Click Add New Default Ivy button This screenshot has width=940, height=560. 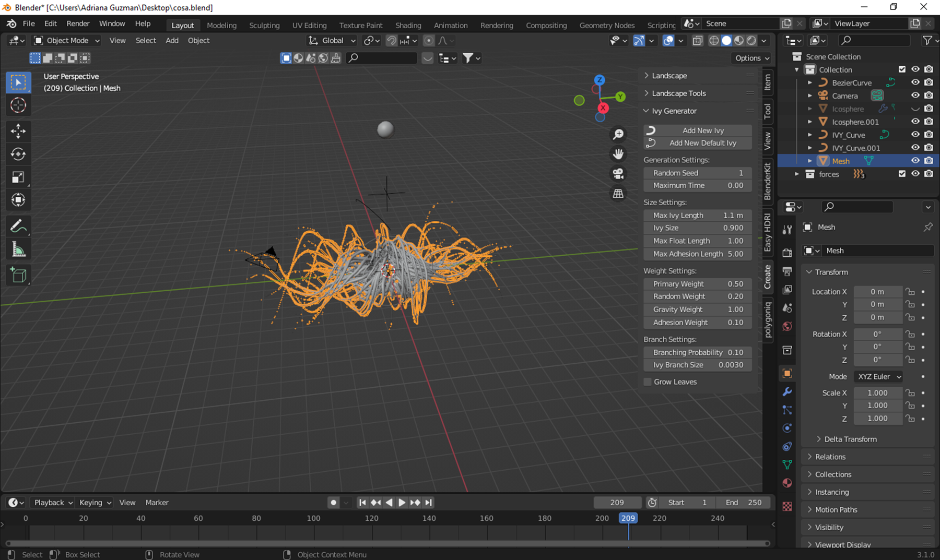[698, 143]
